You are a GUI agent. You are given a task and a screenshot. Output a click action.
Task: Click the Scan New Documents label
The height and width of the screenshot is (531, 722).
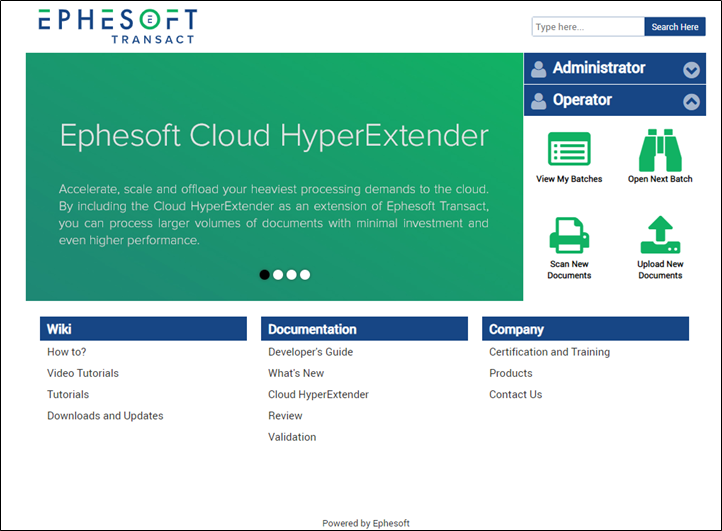pos(569,269)
